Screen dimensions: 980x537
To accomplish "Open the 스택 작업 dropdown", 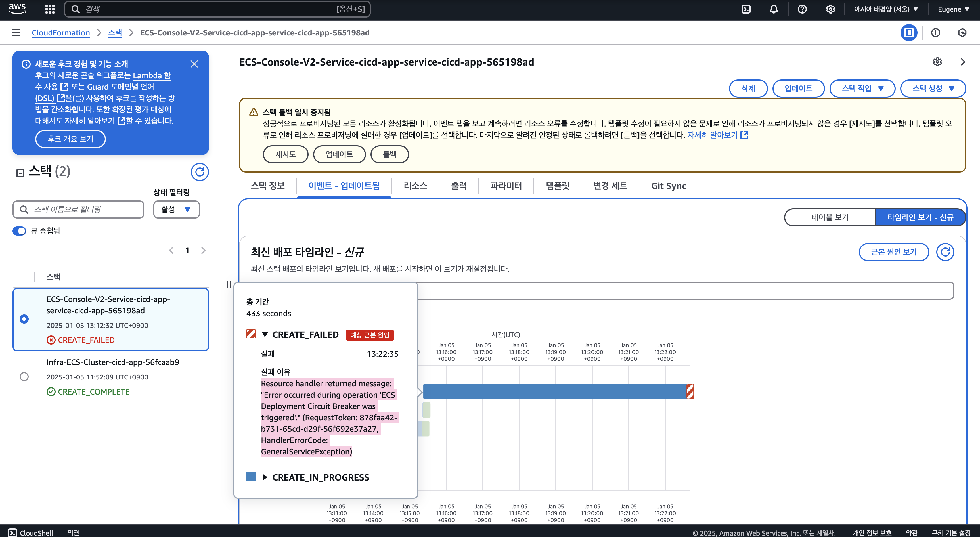I will click(862, 88).
